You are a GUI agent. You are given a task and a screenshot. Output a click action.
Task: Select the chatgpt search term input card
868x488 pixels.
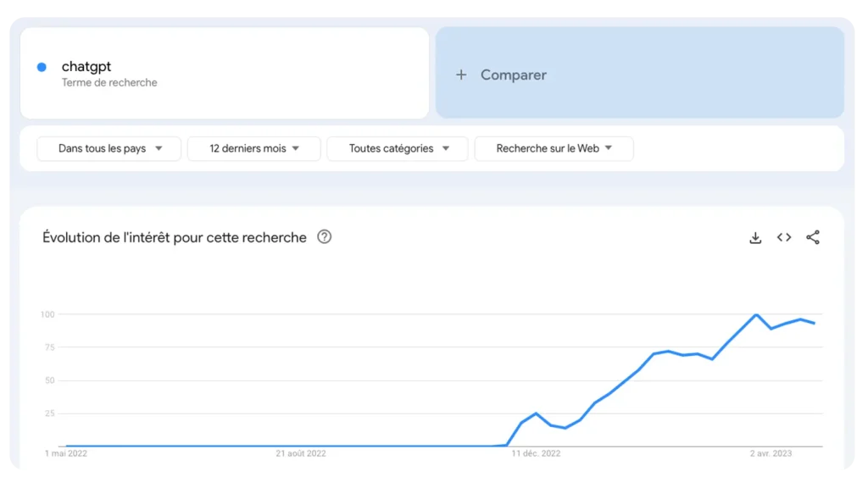pos(225,72)
